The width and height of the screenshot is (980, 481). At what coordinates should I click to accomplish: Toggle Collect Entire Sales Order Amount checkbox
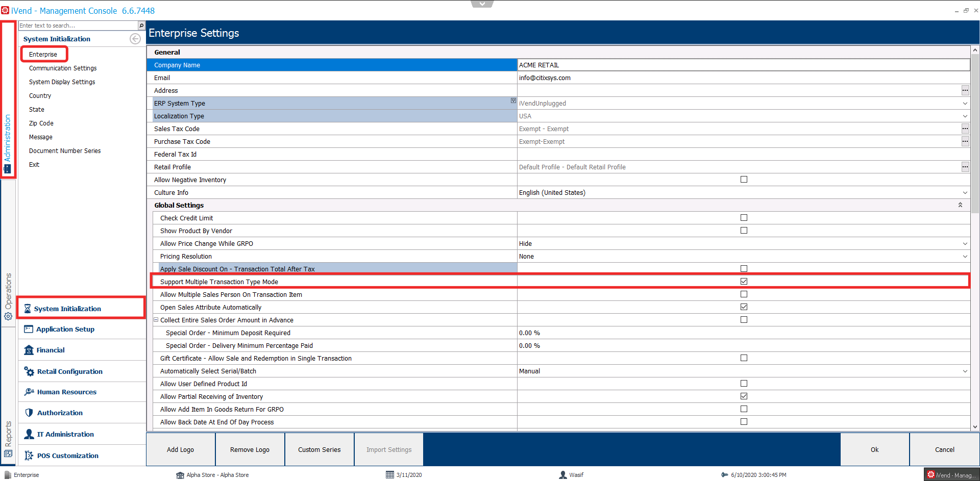[744, 320]
